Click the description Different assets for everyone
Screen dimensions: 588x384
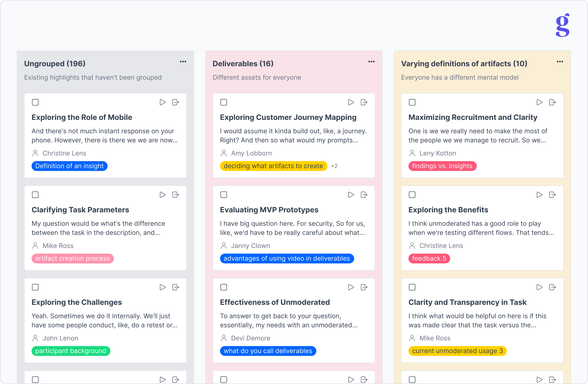[257, 78]
